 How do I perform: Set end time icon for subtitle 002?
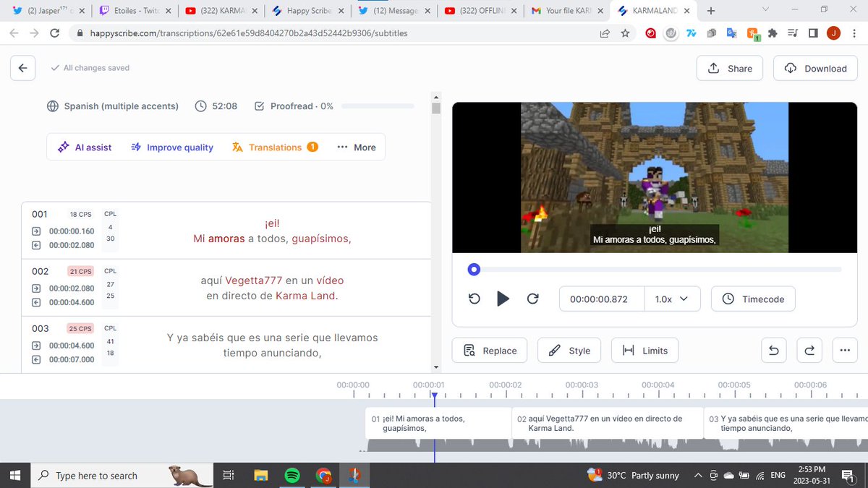[37, 302]
